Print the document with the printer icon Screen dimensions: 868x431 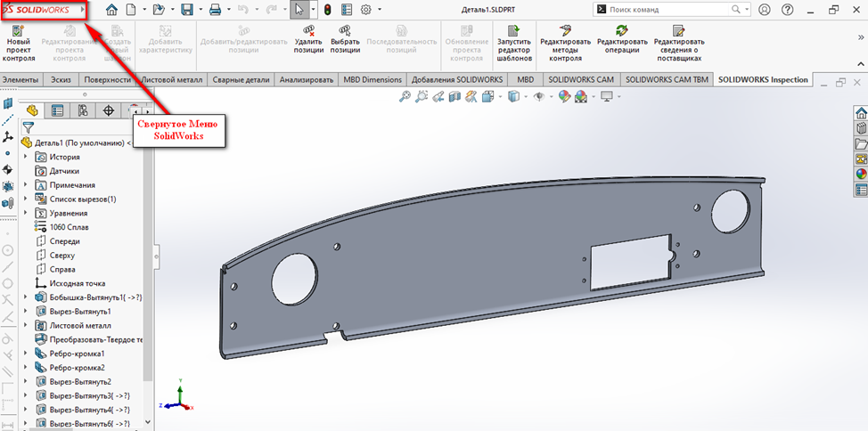click(216, 10)
